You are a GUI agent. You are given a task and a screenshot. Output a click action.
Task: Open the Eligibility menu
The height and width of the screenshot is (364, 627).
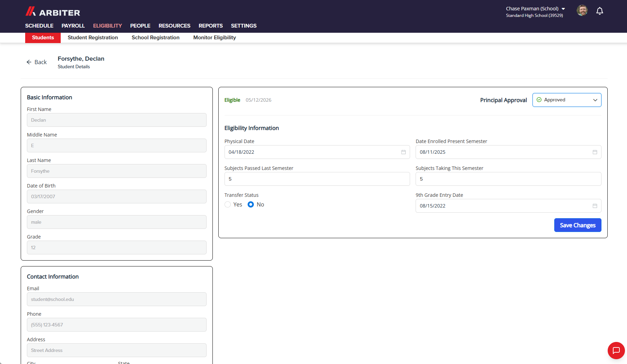point(107,26)
